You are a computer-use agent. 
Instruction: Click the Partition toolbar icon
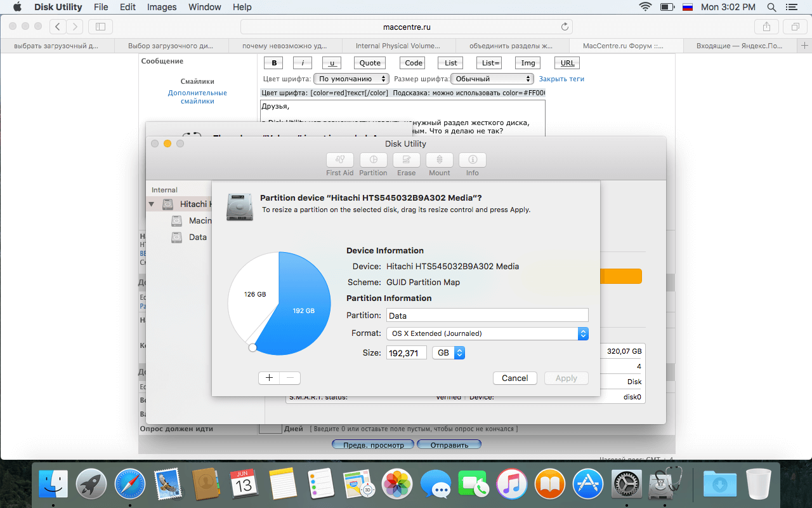[x=373, y=160]
